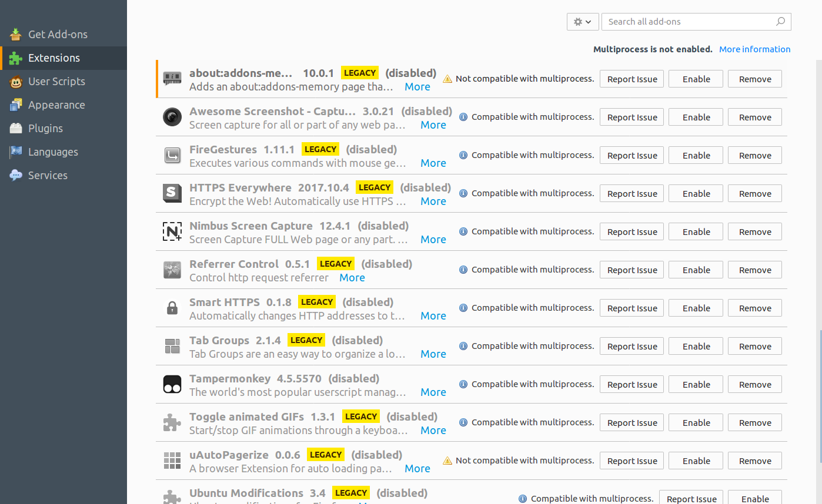
Task: Enable the Nimbus Screen Capture extension
Action: 696,231
